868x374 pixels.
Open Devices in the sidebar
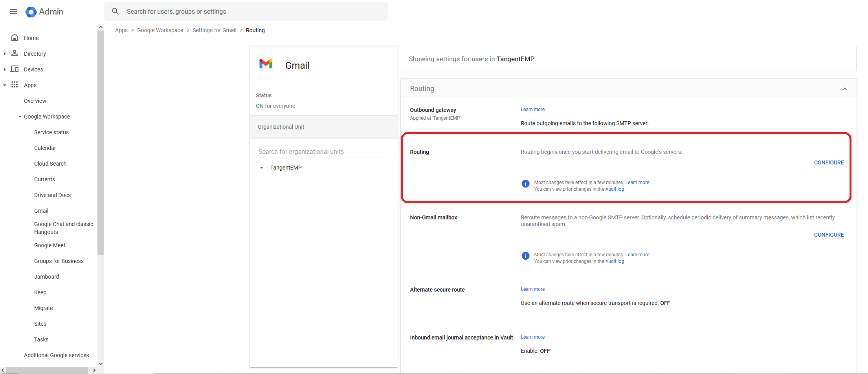pos(33,69)
